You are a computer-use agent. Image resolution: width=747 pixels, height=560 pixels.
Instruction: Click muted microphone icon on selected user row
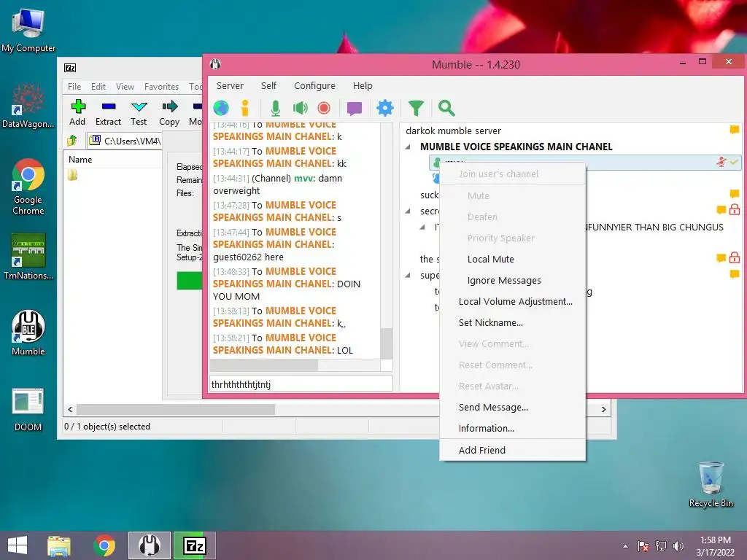[x=721, y=162]
